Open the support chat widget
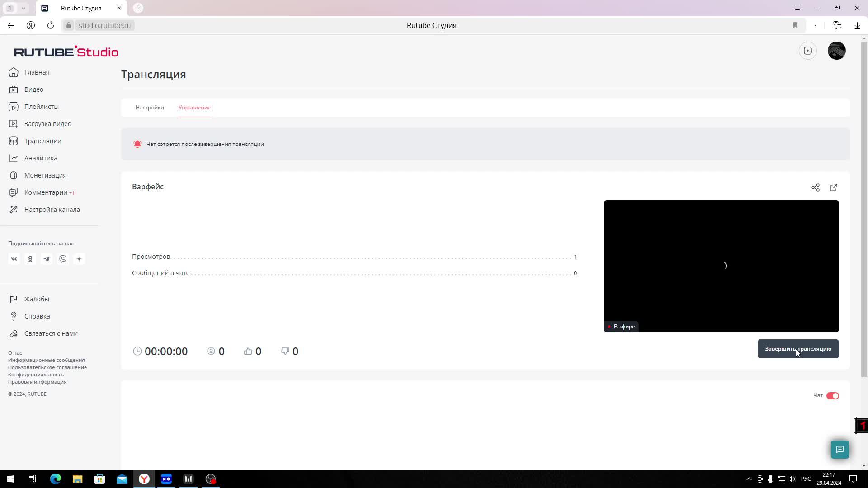868x488 pixels. [840, 450]
